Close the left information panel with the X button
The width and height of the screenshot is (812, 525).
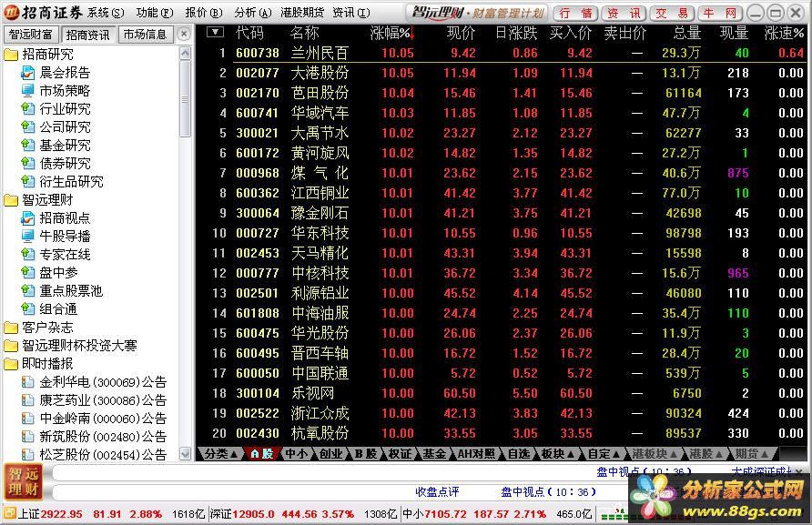pos(183,35)
